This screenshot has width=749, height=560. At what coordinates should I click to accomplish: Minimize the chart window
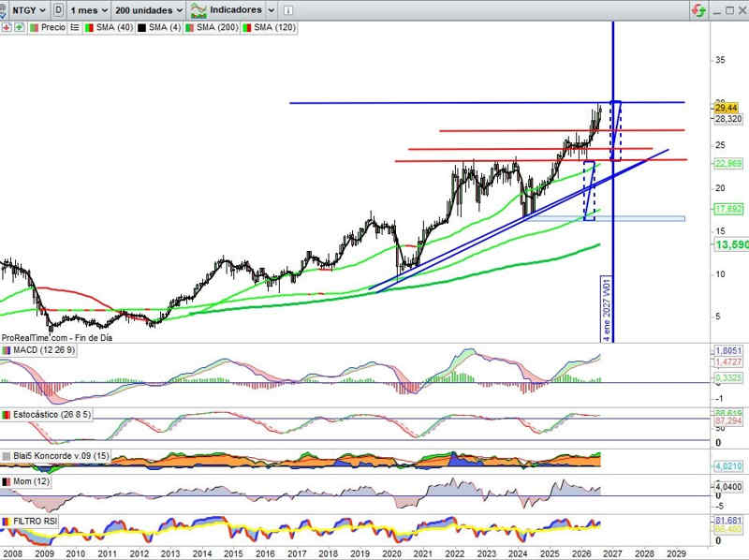tap(716, 11)
